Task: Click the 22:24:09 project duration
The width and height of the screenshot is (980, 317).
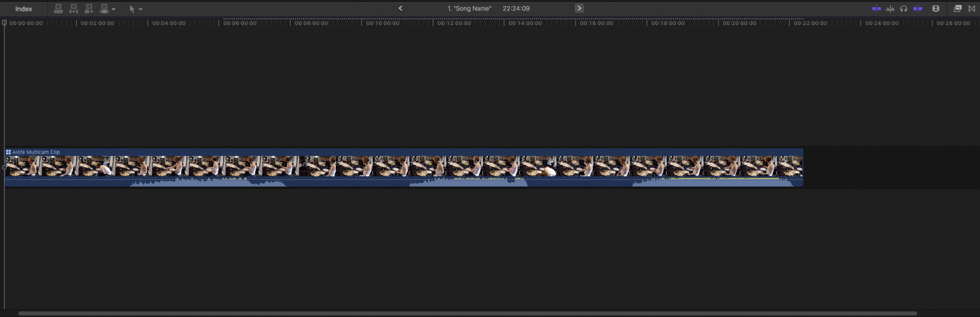Action: pos(515,9)
